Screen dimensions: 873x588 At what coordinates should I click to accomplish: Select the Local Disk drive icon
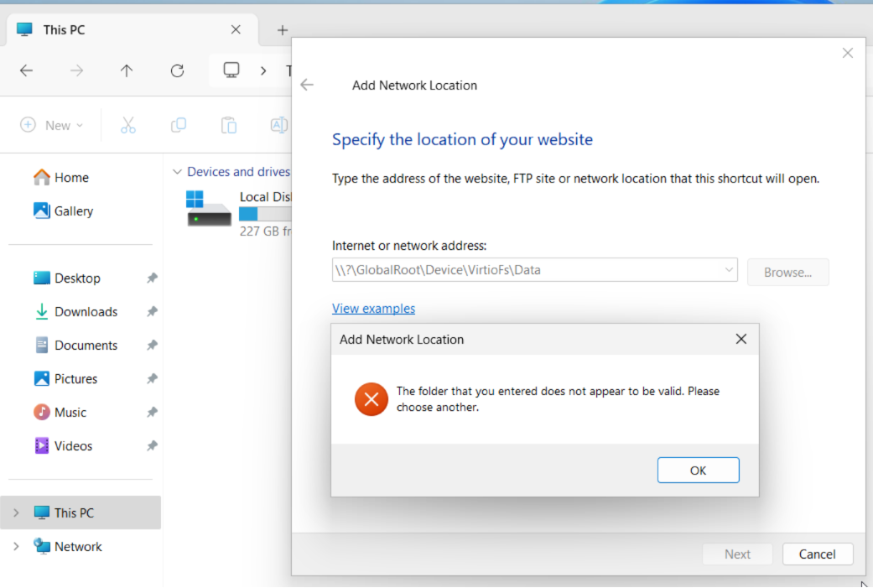coord(208,211)
